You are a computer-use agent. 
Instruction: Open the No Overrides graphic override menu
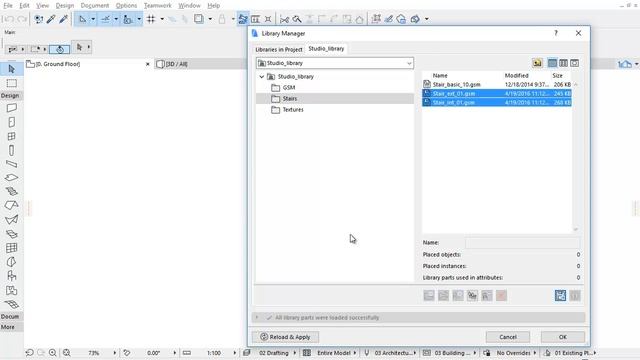pyautogui.click(x=513, y=353)
